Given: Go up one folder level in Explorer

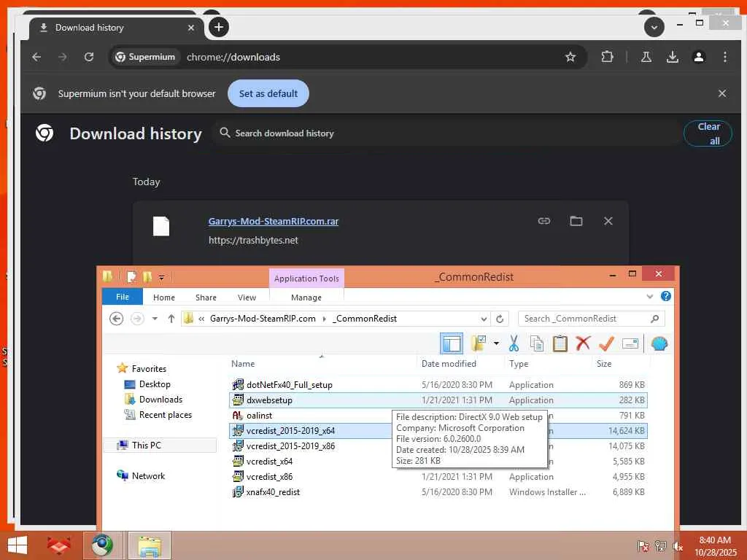Looking at the screenshot, I should pyautogui.click(x=171, y=319).
